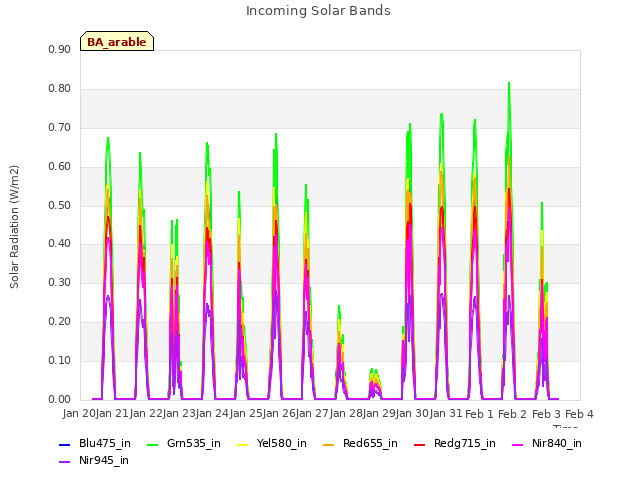Click the Nir840_in legend color marker

[518, 444]
